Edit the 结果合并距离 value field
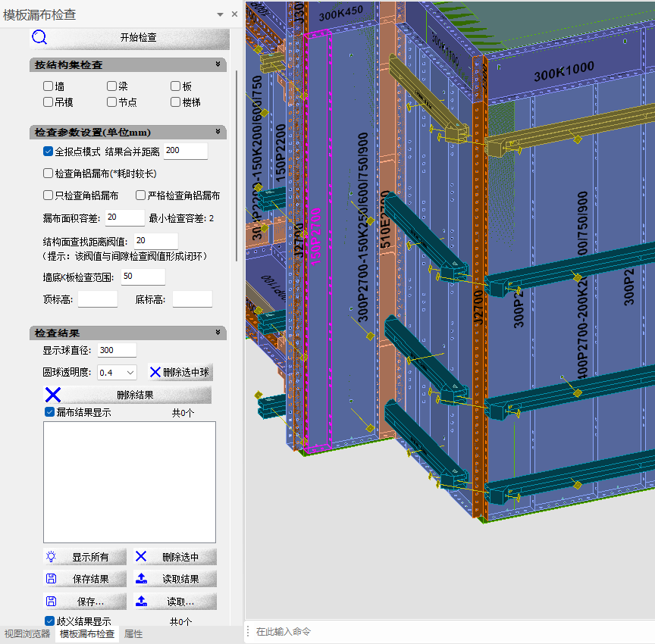Image resolution: width=655 pixels, height=644 pixels. click(x=185, y=151)
